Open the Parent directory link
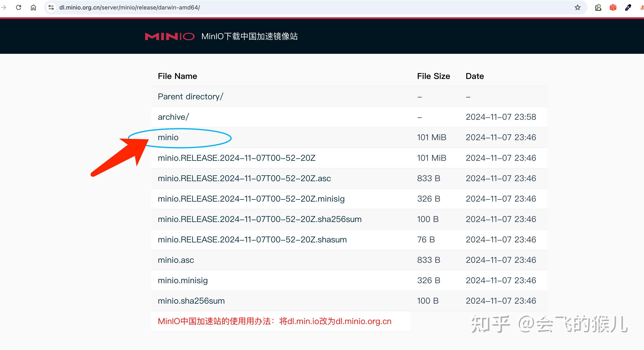The height and width of the screenshot is (350, 644). coord(190,96)
